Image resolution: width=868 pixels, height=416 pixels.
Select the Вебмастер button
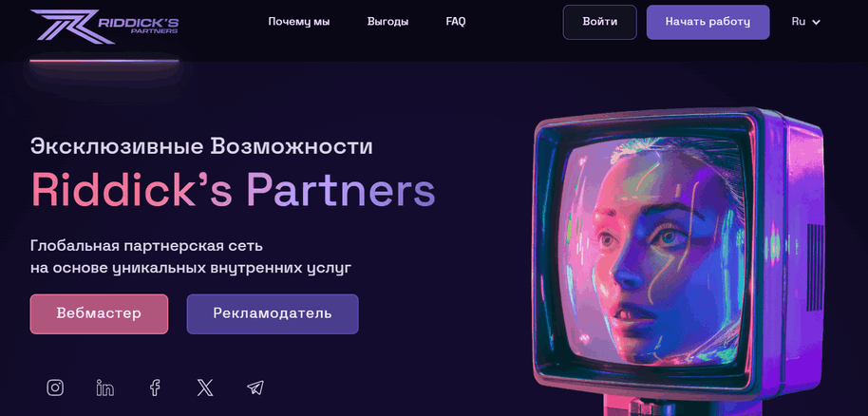click(99, 314)
